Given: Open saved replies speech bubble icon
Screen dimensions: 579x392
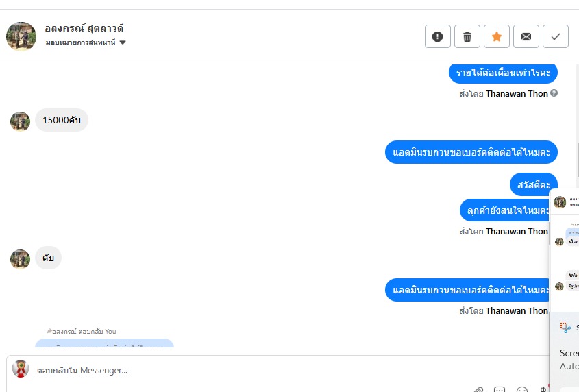Looking at the screenshot, I should point(500,389).
